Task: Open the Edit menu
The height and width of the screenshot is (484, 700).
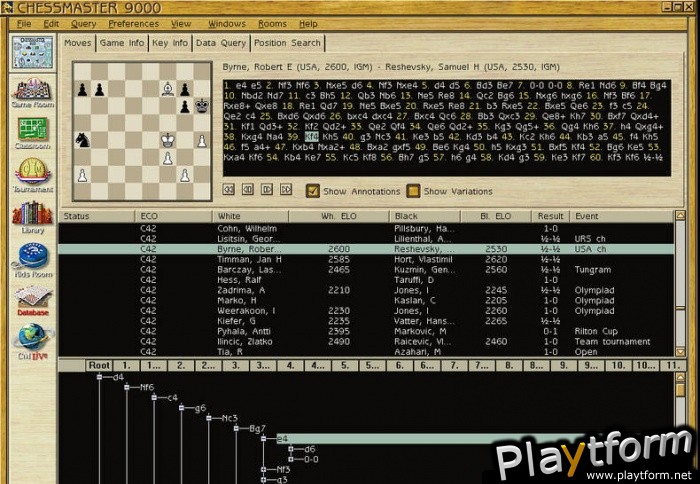Action: (51, 24)
